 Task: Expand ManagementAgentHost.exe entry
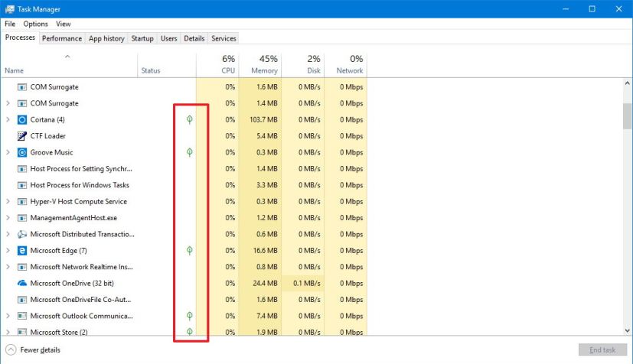coord(8,218)
